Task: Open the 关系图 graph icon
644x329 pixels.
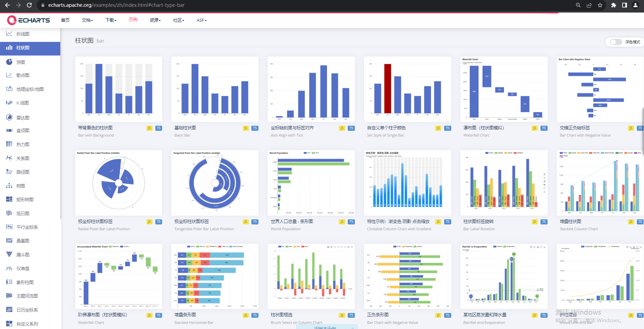Action: click(9, 158)
